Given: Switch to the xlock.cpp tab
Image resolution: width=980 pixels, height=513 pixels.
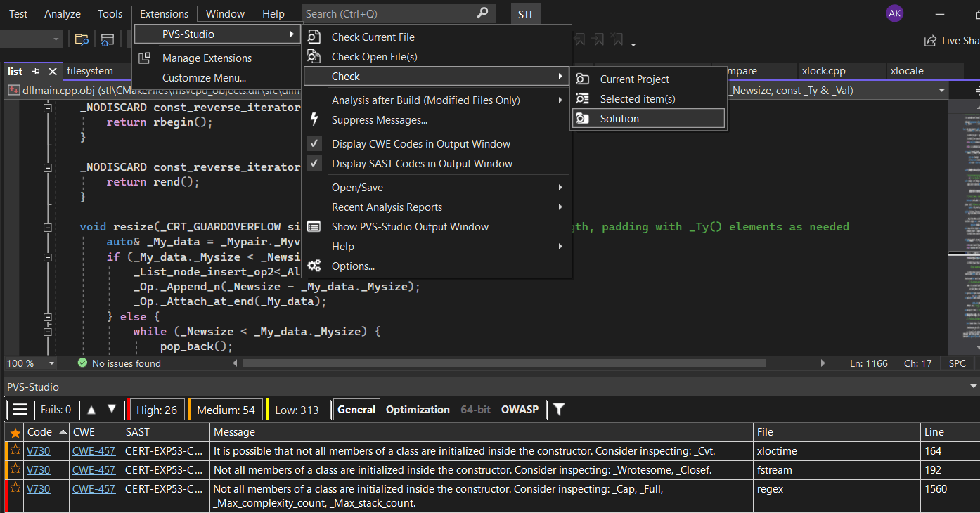Looking at the screenshot, I should tap(823, 71).
